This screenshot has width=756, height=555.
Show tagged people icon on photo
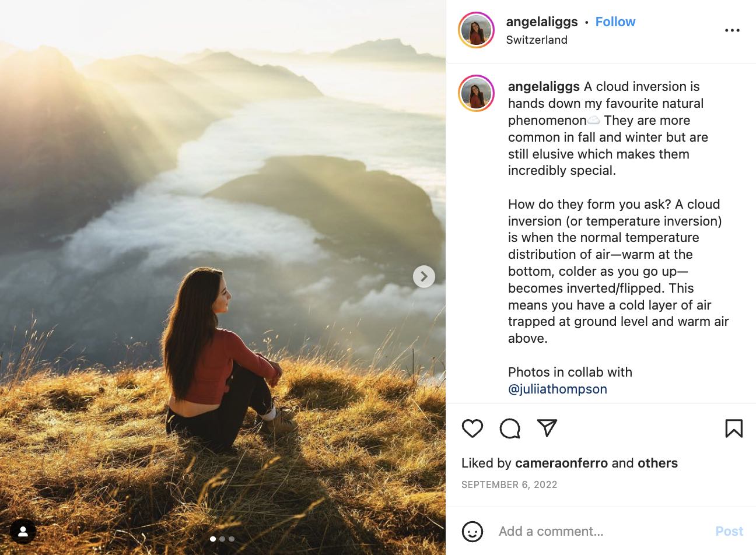23,531
